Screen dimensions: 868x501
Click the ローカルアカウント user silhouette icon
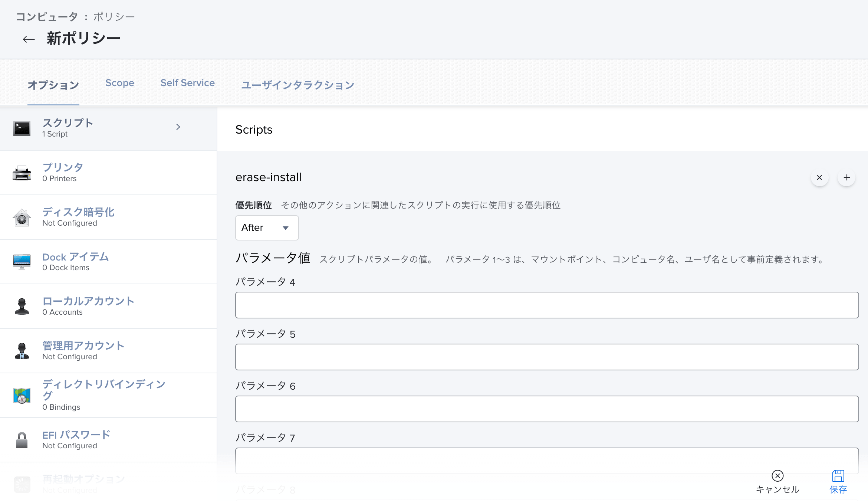pyautogui.click(x=22, y=307)
